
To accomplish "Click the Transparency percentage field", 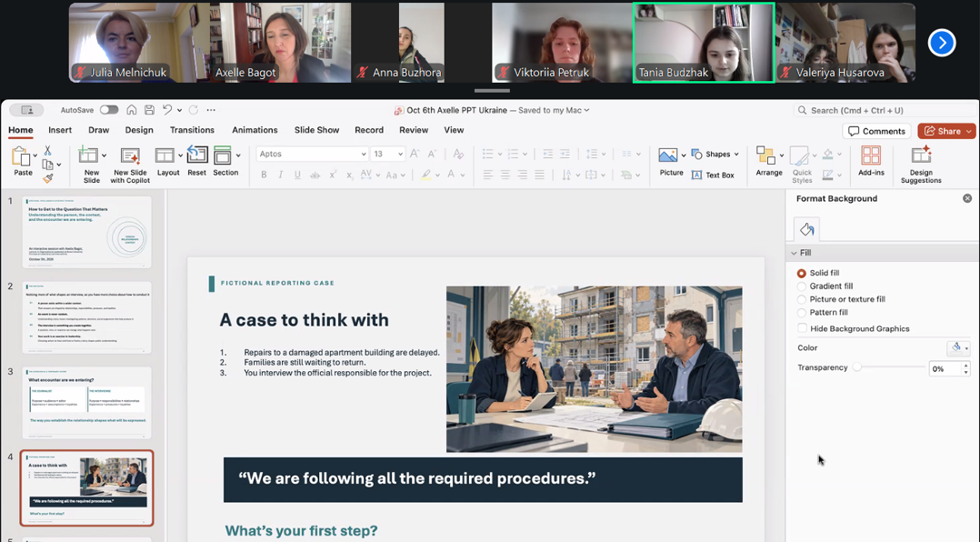I will coord(945,369).
